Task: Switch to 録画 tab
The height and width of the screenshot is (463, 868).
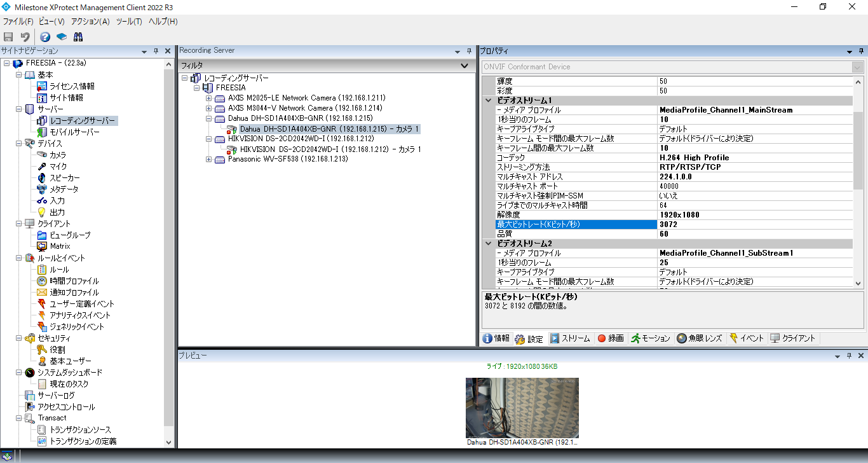Action: pyautogui.click(x=611, y=338)
